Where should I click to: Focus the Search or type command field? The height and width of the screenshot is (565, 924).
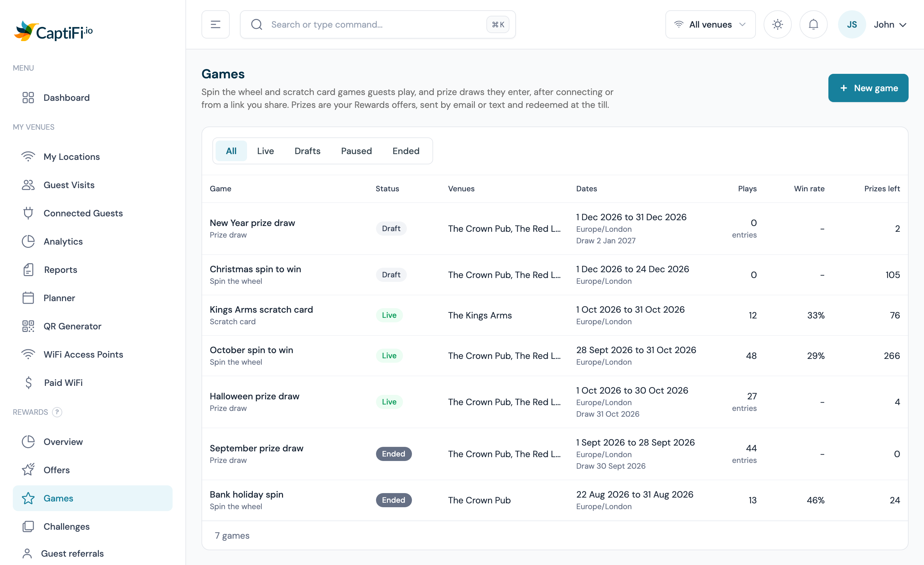[378, 24]
